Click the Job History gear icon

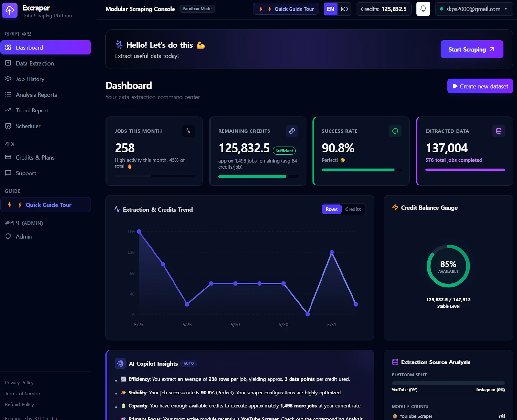pos(8,79)
